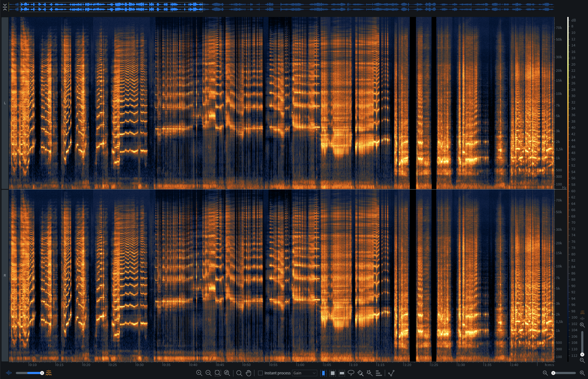Click the pencil curve tool at toolbar end
Image resolution: width=588 pixels, height=379 pixels.
click(x=391, y=373)
